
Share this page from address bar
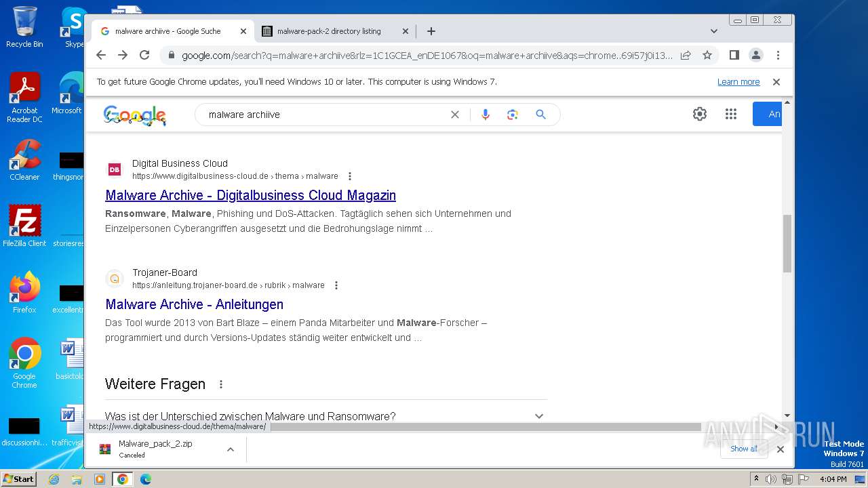[686, 55]
